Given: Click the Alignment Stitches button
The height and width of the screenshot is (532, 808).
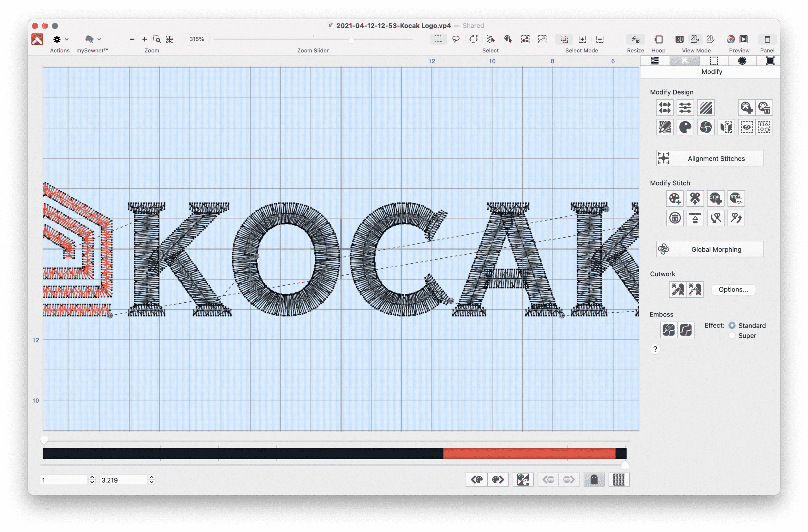Looking at the screenshot, I should (x=710, y=158).
